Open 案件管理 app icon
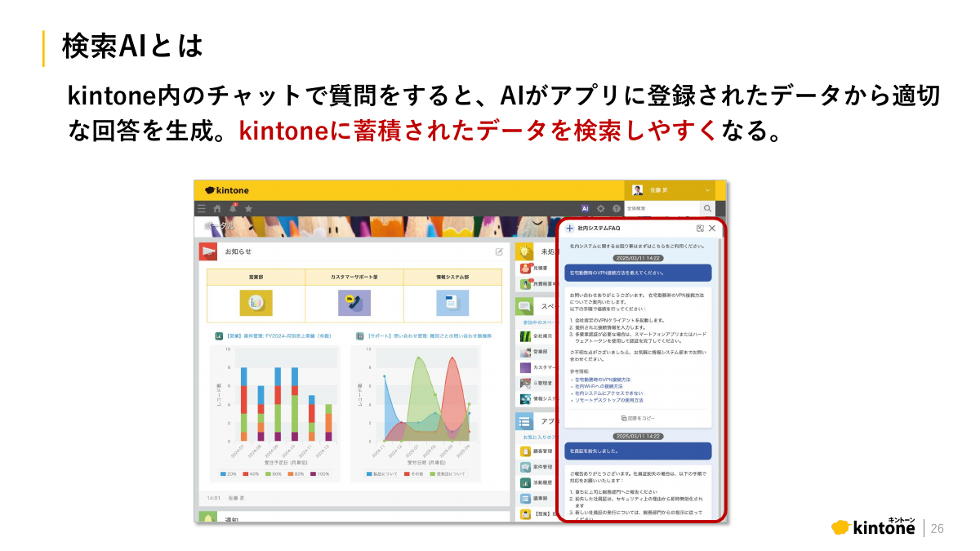980x551 pixels. tap(526, 467)
